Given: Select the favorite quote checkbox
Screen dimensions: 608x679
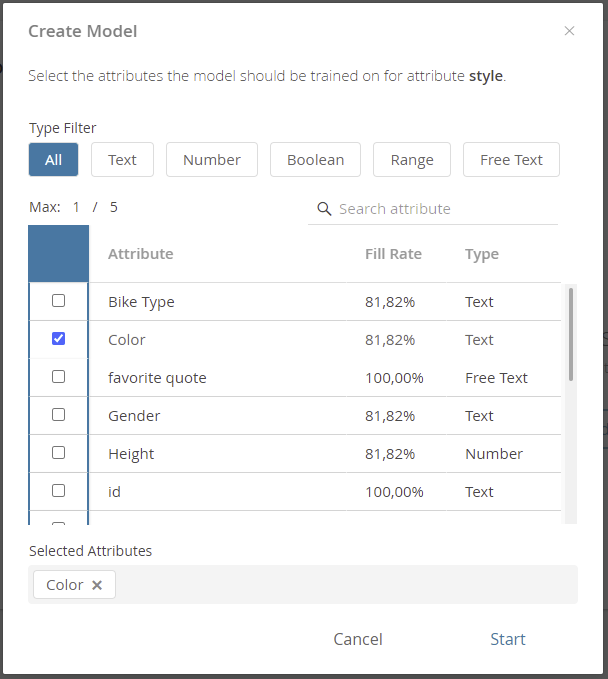Looking at the screenshot, I should click(58, 377).
